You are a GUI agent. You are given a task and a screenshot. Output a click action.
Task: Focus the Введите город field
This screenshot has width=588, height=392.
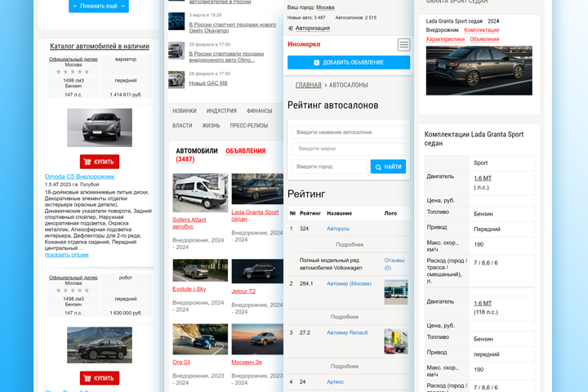click(x=329, y=167)
